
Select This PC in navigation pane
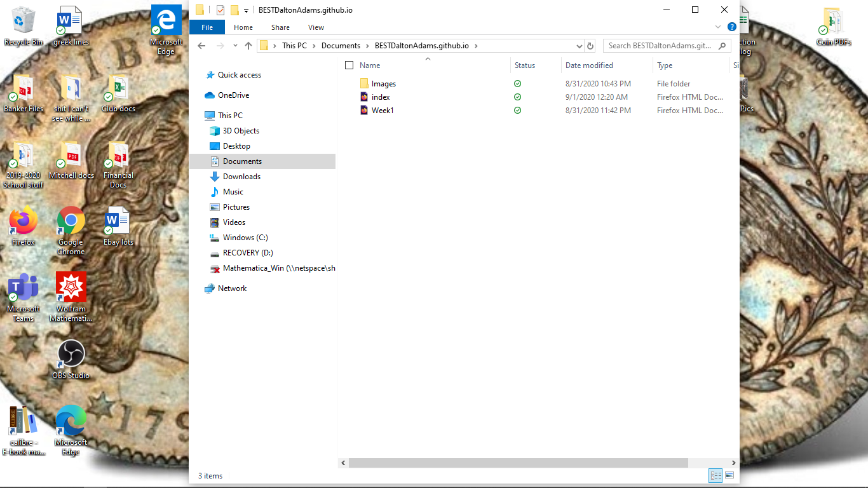pyautogui.click(x=229, y=116)
